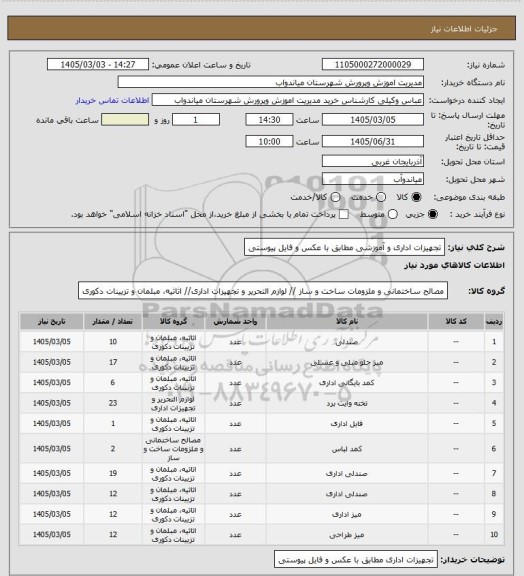Image resolution: width=524 pixels, height=576 pixels.
Task: Click the price validity date 1405/06/31 field
Action: point(373,142)
